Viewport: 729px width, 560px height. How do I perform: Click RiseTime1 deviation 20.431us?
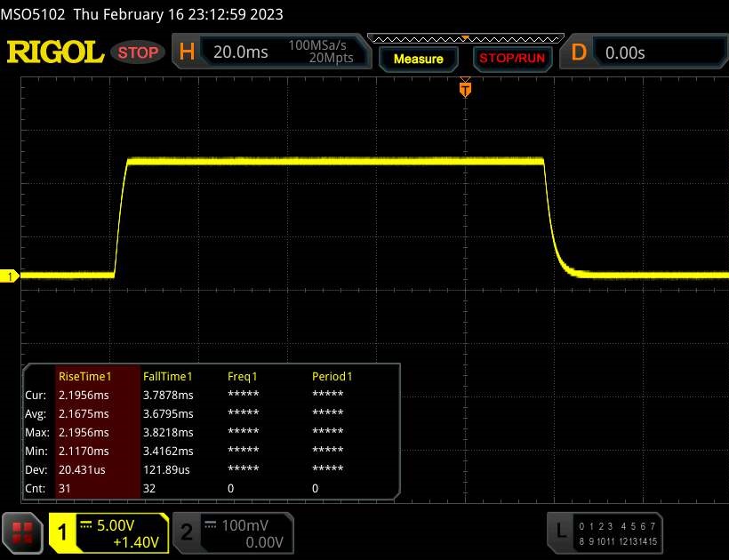pyautogui.click(x=82, y=470)
